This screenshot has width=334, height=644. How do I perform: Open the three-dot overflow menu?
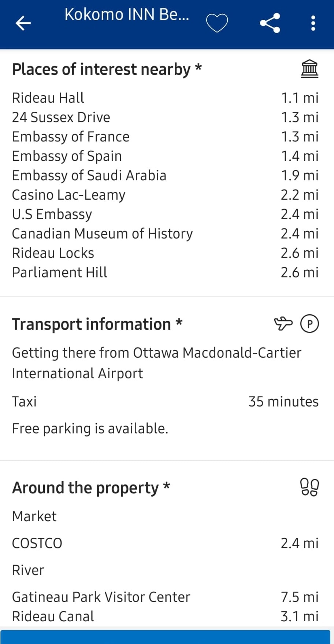point(313,23)
